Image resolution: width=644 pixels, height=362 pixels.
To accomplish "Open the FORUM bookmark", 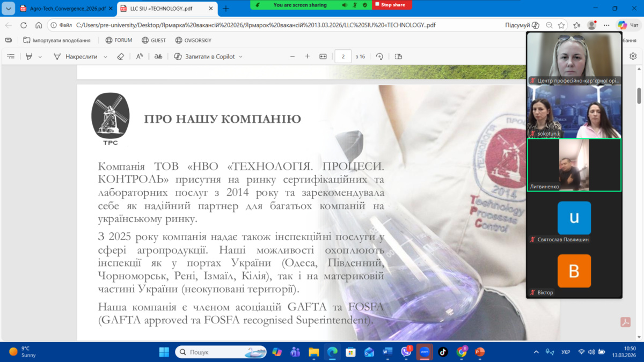I will coord(119,40).
